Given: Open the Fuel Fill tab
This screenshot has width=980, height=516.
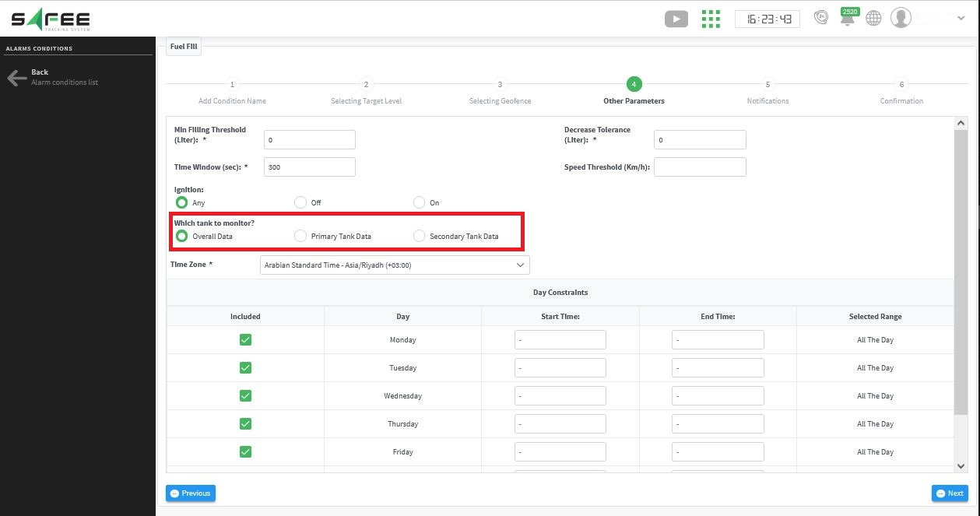Looking at the screenshot, I should pos(184,47).
